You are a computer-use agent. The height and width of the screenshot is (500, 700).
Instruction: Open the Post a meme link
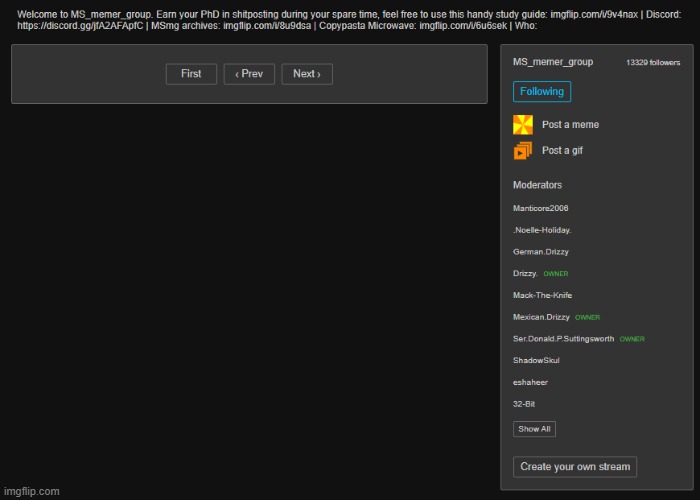pos(570,125)
